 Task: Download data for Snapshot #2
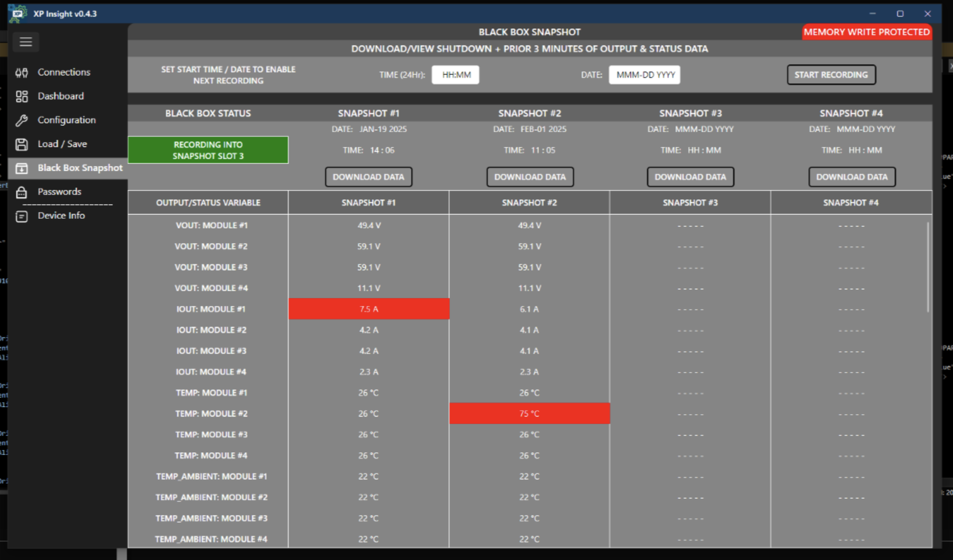(529, 177)
